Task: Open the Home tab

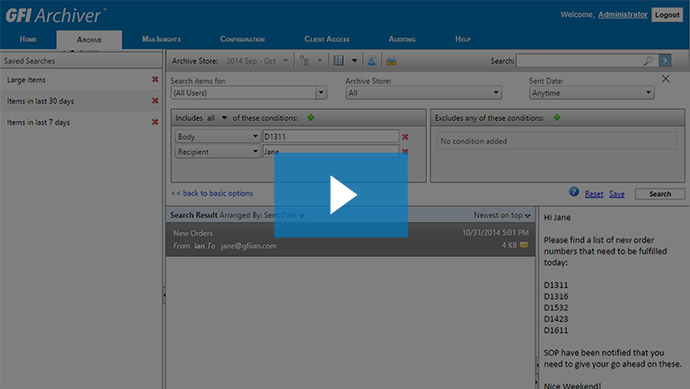Action: pos(28,39)
